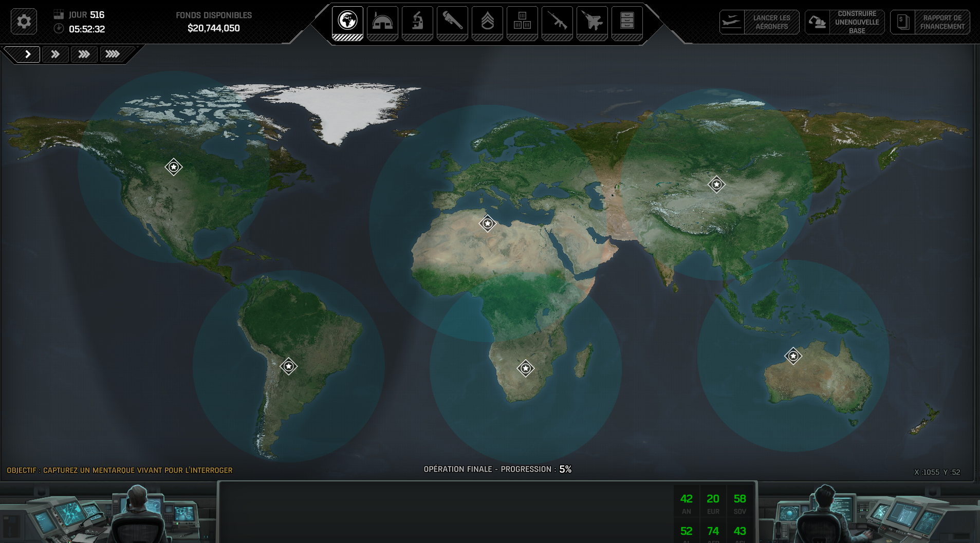Open the archive filing cabinet tab
Viewport: 980px width, 543px height.
pos(627,22)
